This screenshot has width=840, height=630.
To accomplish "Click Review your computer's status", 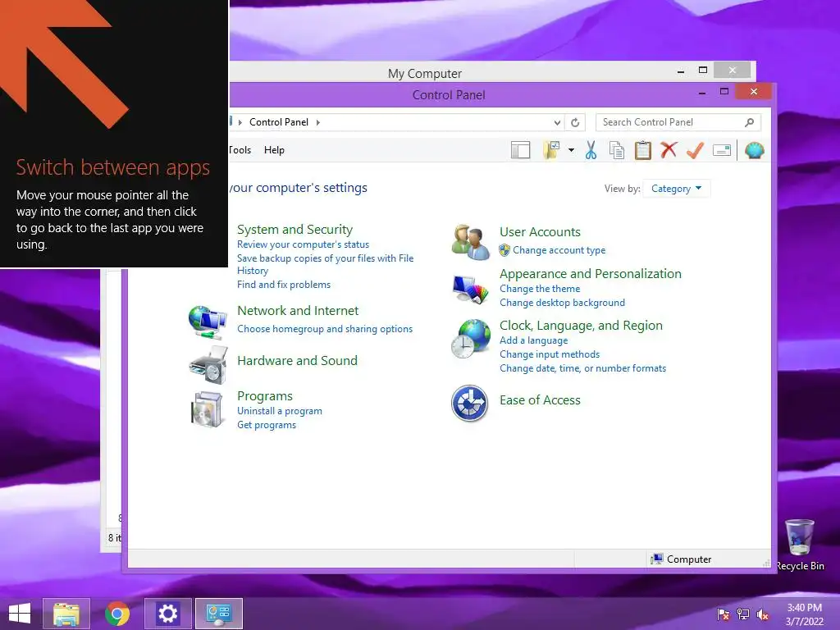I will (x=304, y=244).
